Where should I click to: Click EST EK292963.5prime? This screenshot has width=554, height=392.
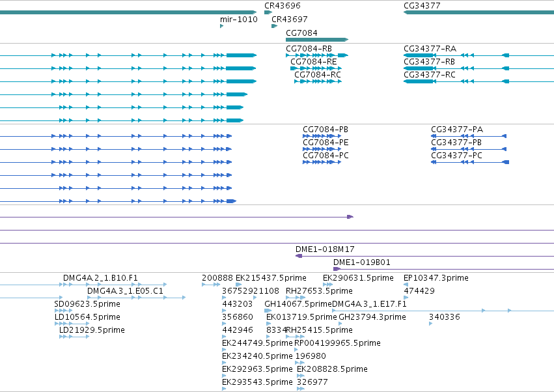tap(257, 369)
